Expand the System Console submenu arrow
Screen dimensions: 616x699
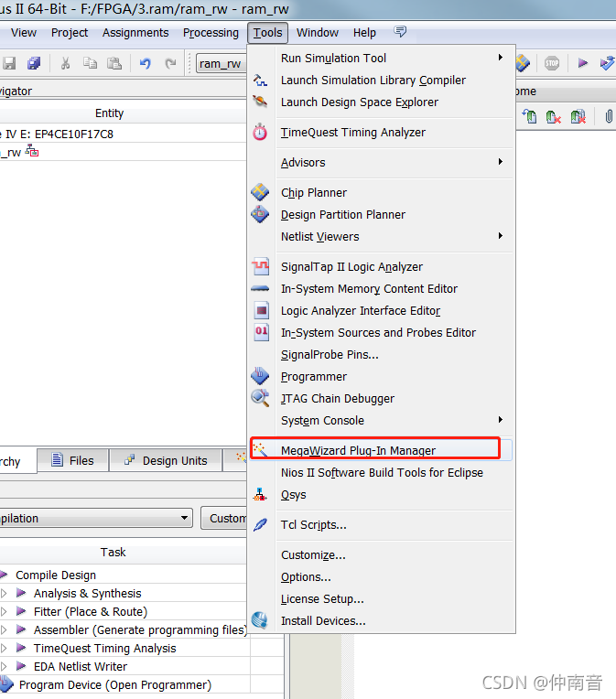501,419
